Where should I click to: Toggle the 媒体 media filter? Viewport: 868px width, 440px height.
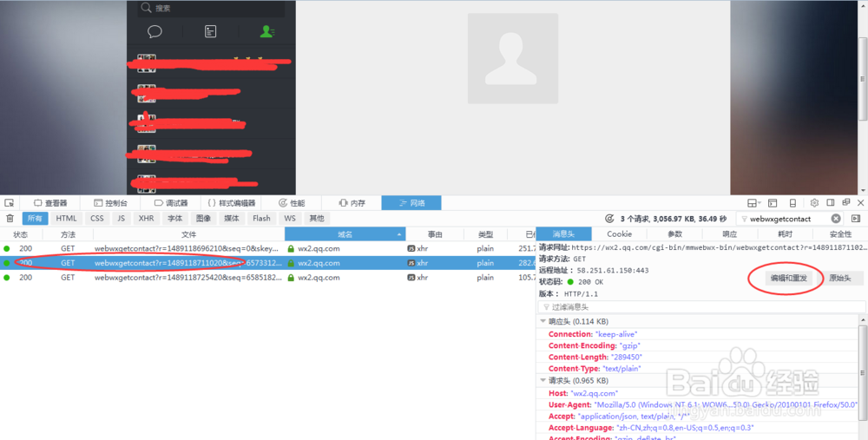[x=232, y=218]
